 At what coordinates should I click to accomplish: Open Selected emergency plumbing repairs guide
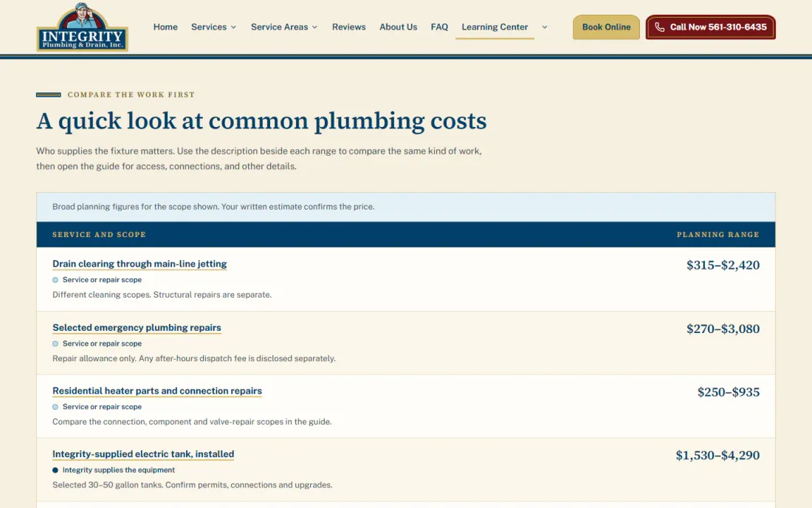tap(137, 328)
